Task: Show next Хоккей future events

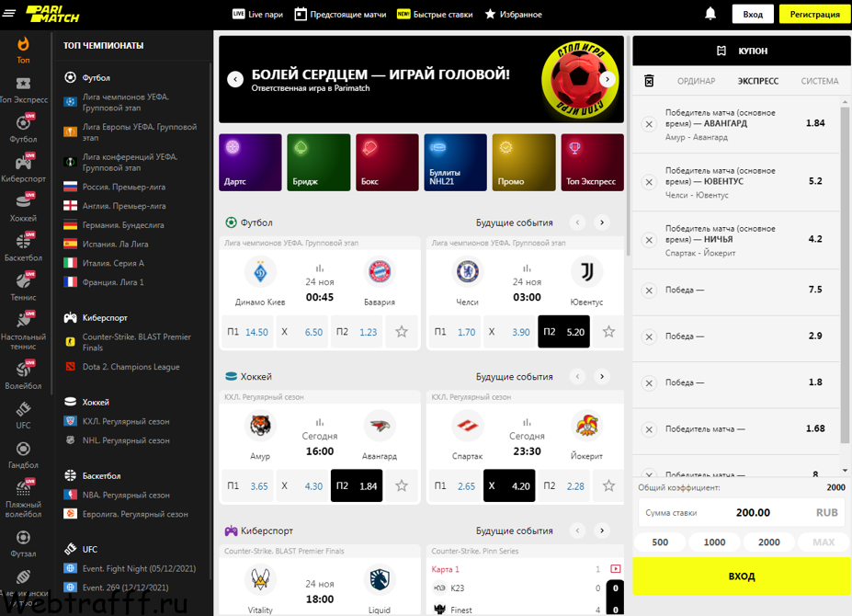Action: click(601, 376)
